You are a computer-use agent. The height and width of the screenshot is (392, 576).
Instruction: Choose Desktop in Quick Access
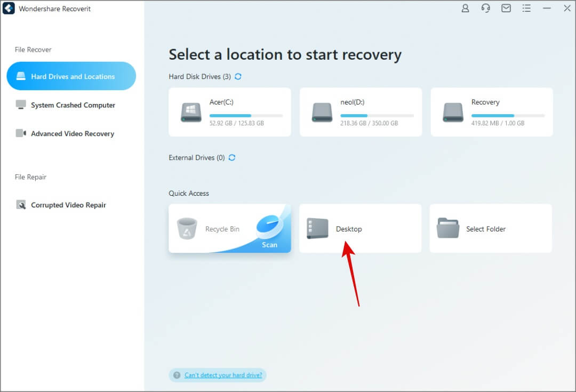pos(361,228)
